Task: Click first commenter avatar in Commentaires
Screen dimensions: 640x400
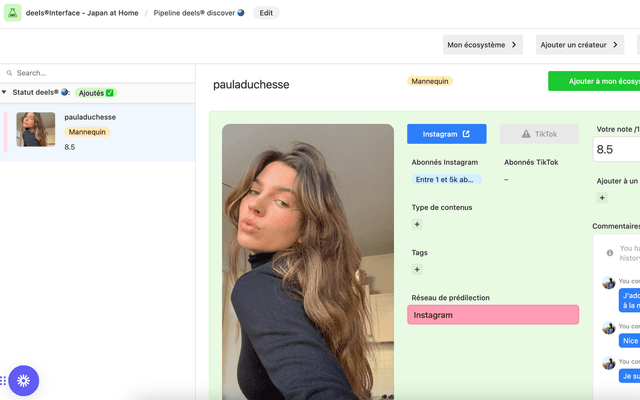Action: [x=609, y=283]
